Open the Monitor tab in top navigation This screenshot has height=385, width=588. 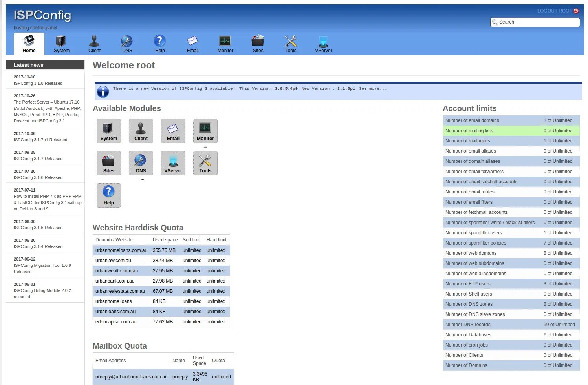point(225,44)
